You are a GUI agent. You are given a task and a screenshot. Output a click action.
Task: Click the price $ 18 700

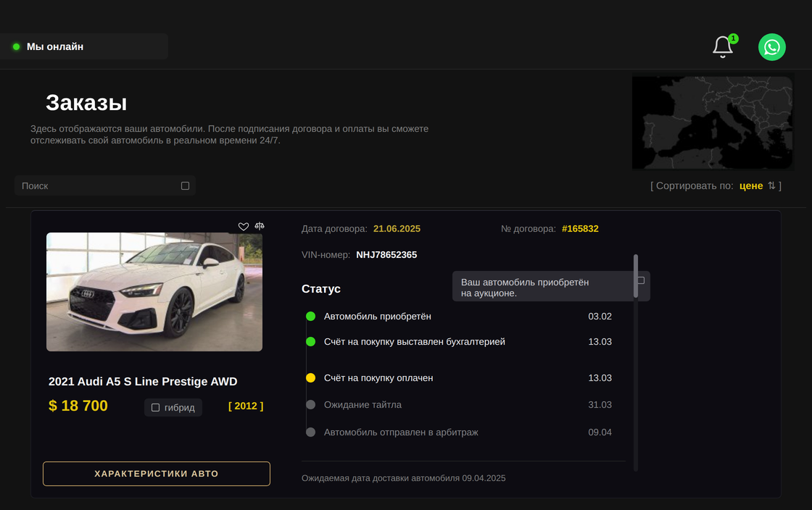(78, 406)
